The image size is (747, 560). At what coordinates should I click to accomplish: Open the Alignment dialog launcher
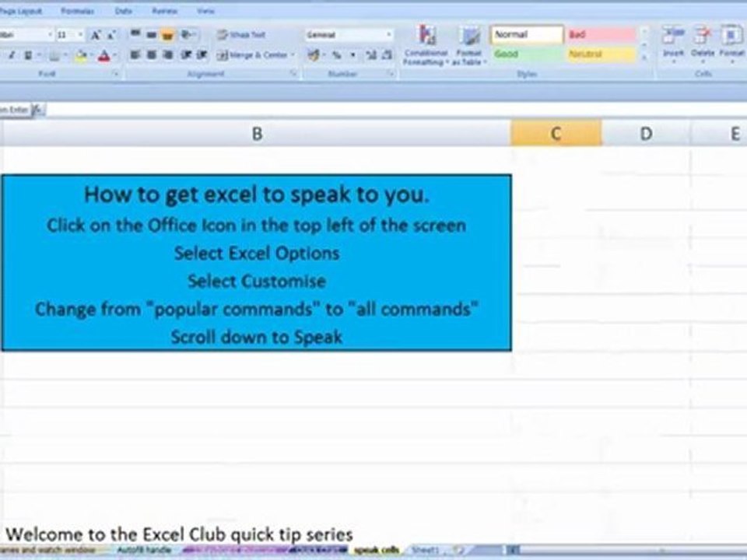pos(293,74)
